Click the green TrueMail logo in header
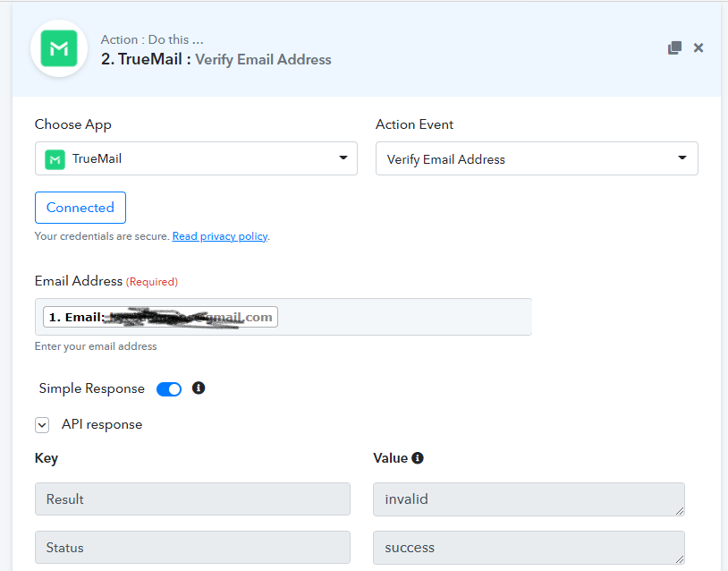 point(59,49)
